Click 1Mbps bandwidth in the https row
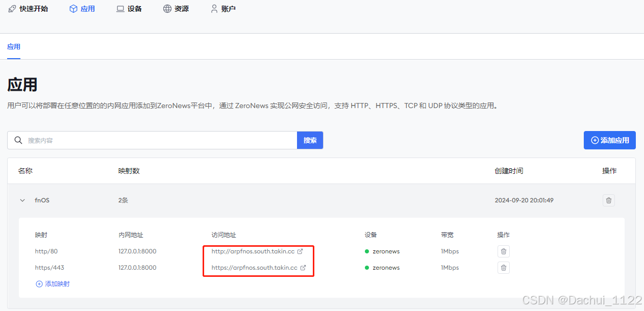 450,268
